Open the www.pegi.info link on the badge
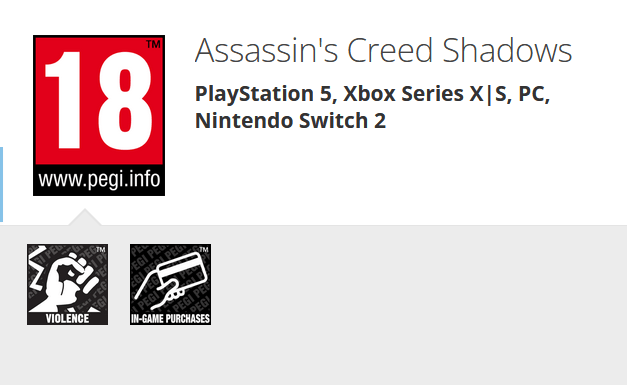This screenshot has height=385, width=627. [99, 180]
